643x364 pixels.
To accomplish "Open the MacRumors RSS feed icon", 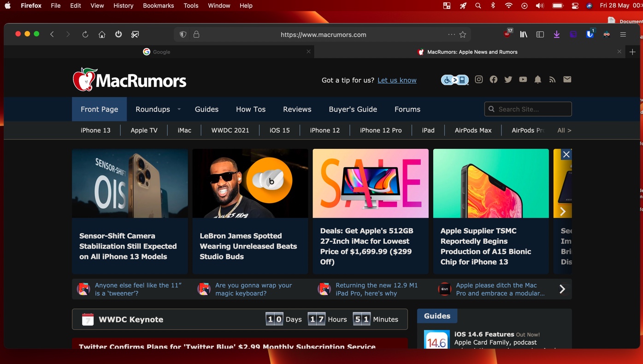I will point(553,80).
